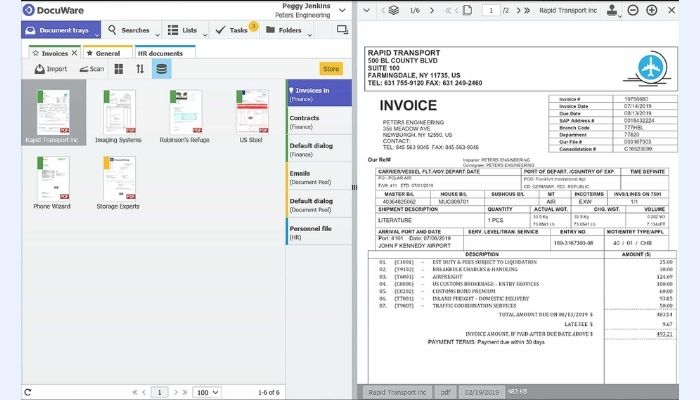
Task: Click the pdf label in status bar
Action: click(445, 392)
